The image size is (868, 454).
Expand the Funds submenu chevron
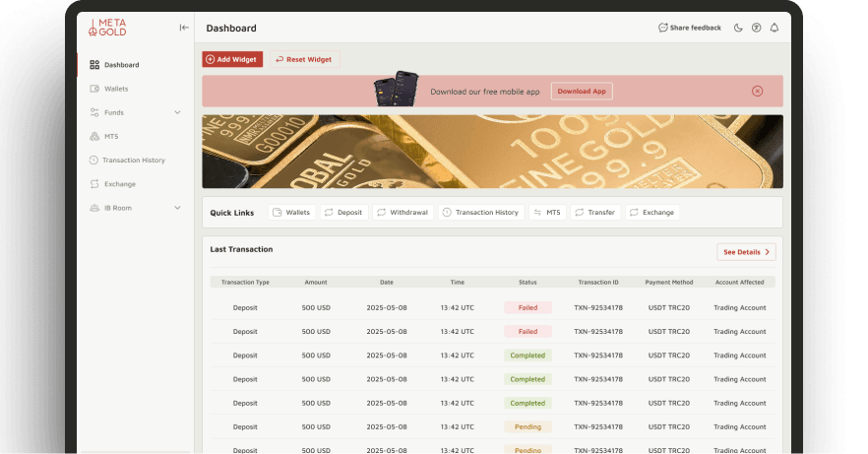click(x=177, y=112)
